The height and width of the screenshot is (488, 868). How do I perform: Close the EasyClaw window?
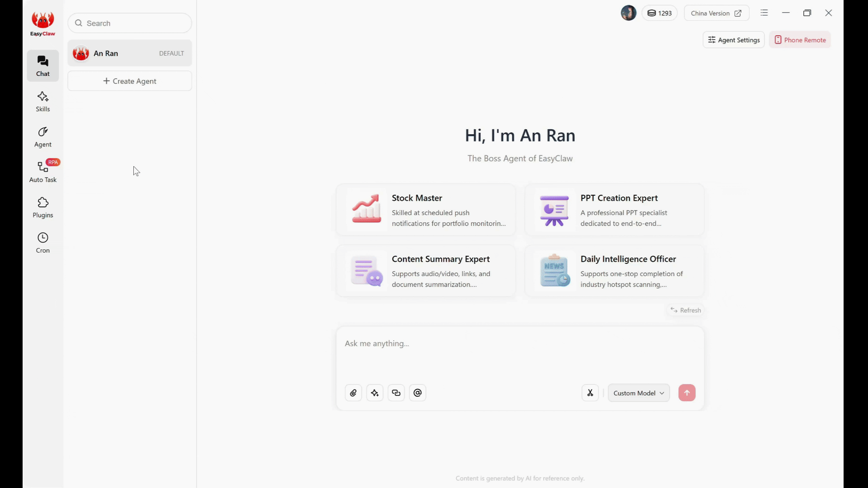[828, 13]
